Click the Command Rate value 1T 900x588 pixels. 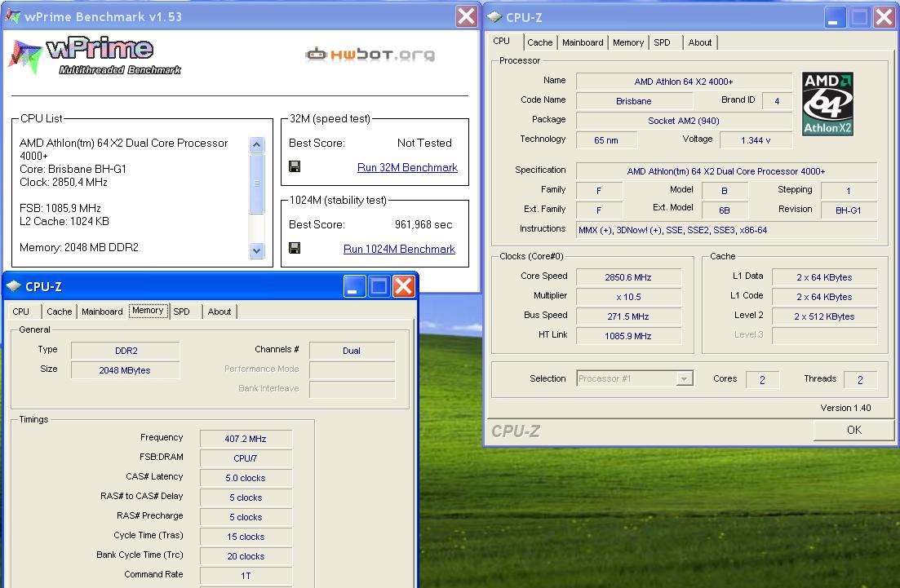click(x=246, y=576)
